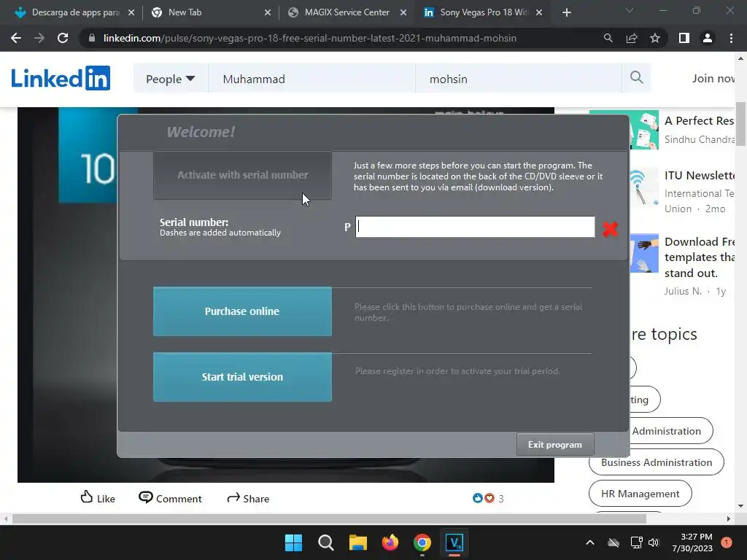This screenshot has height=560, width=747.
Task: Open the ITU Newsletter article link
Action: click(x=699, y=175)
